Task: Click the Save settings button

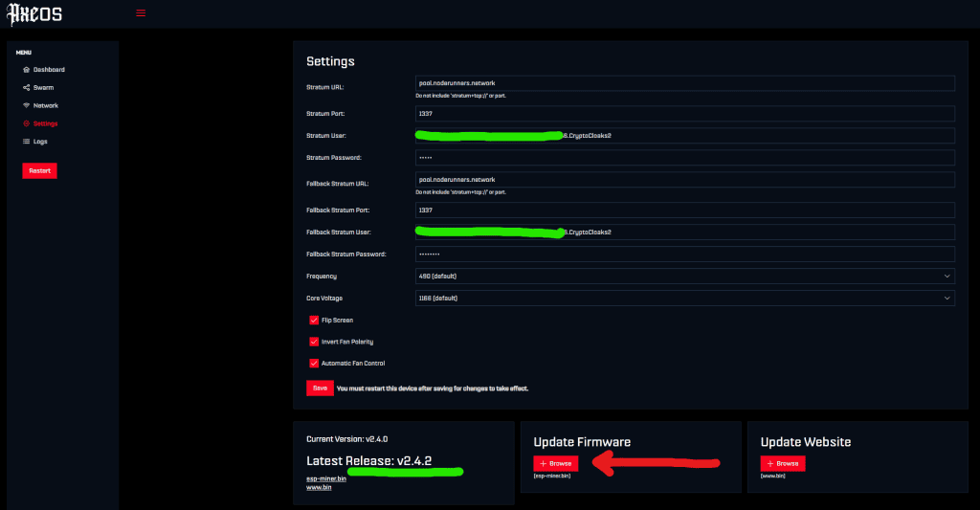Action: pyautogui.click(x=320, y=388)
